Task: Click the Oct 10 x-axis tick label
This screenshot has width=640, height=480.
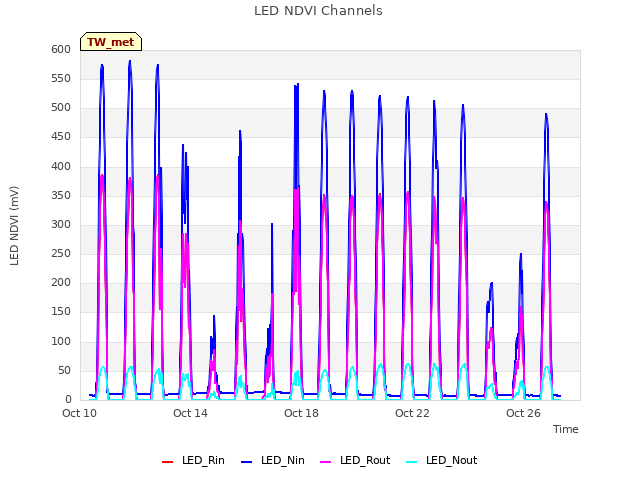Action: click(80, 413)
